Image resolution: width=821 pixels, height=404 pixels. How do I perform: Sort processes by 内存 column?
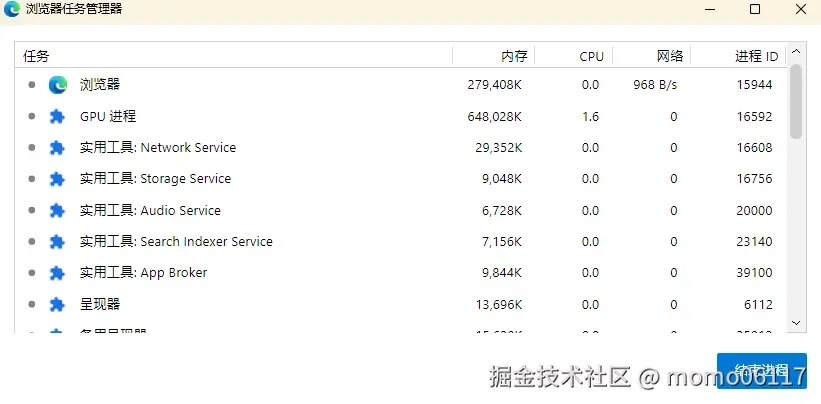pos(494,56)
